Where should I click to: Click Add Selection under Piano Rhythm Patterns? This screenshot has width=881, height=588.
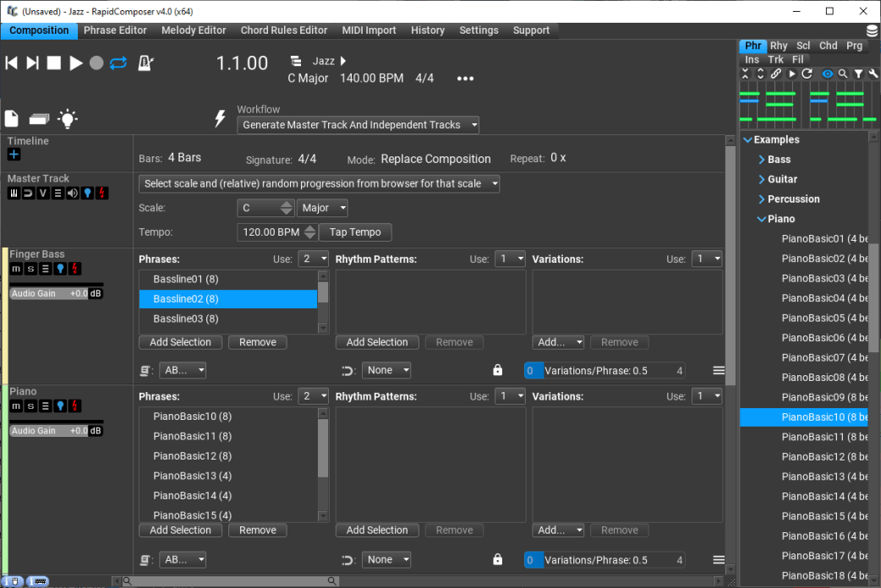click(377, 531)
